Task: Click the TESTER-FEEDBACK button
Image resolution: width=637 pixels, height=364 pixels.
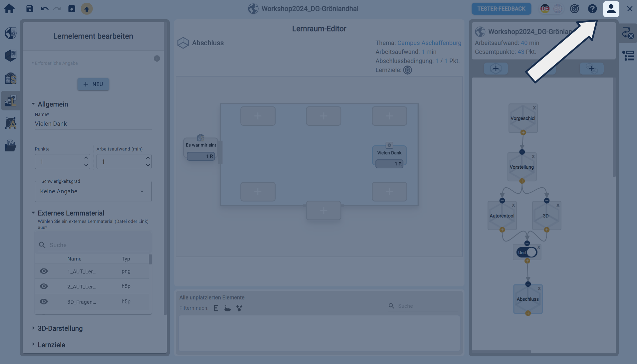Action: click(x=501, y=9)
